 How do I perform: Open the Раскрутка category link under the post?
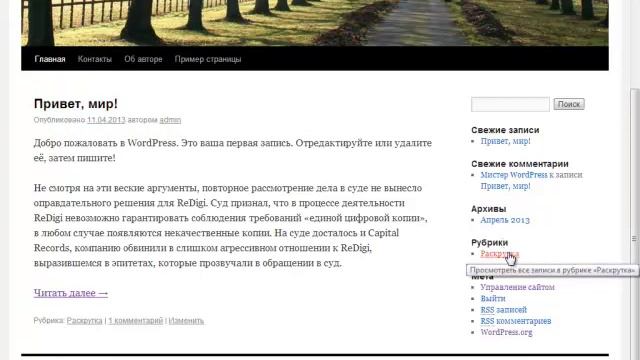coord(84,321)
